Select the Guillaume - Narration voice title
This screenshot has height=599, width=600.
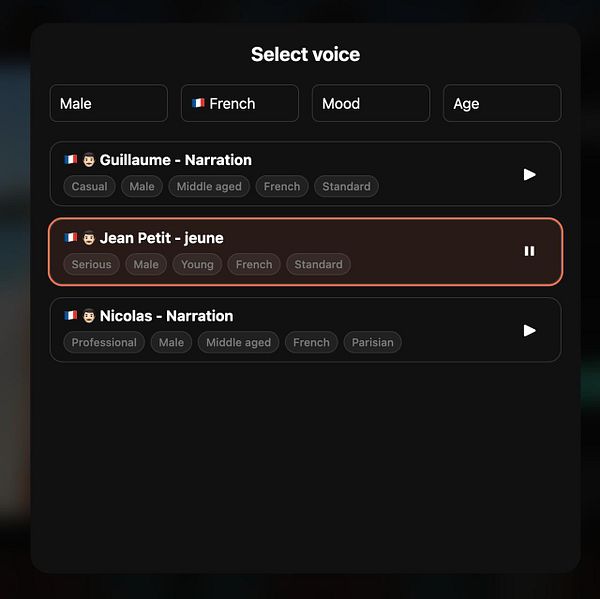click(176, 160)
